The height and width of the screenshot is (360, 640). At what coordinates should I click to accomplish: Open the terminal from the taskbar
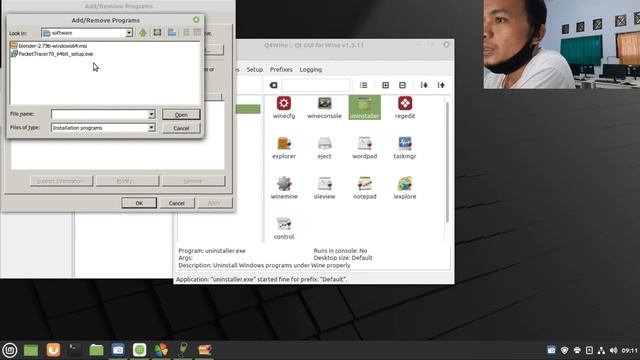[75, 350]
